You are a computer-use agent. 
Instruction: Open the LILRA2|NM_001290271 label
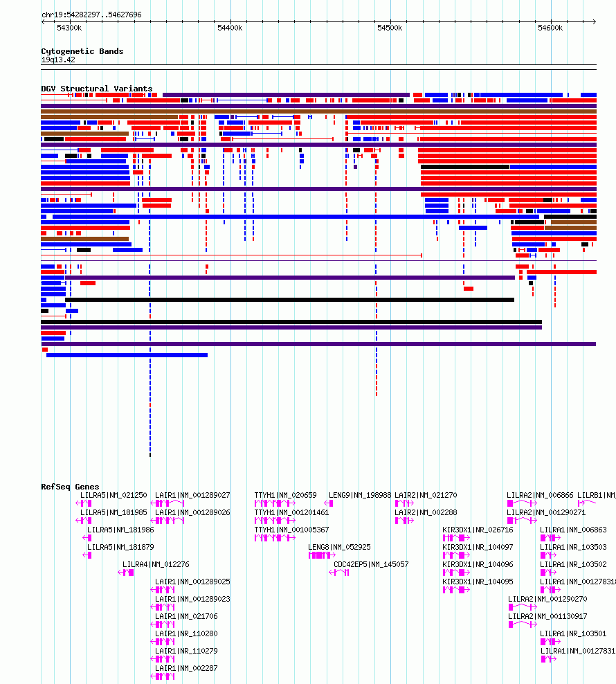[x=546, y=512]
